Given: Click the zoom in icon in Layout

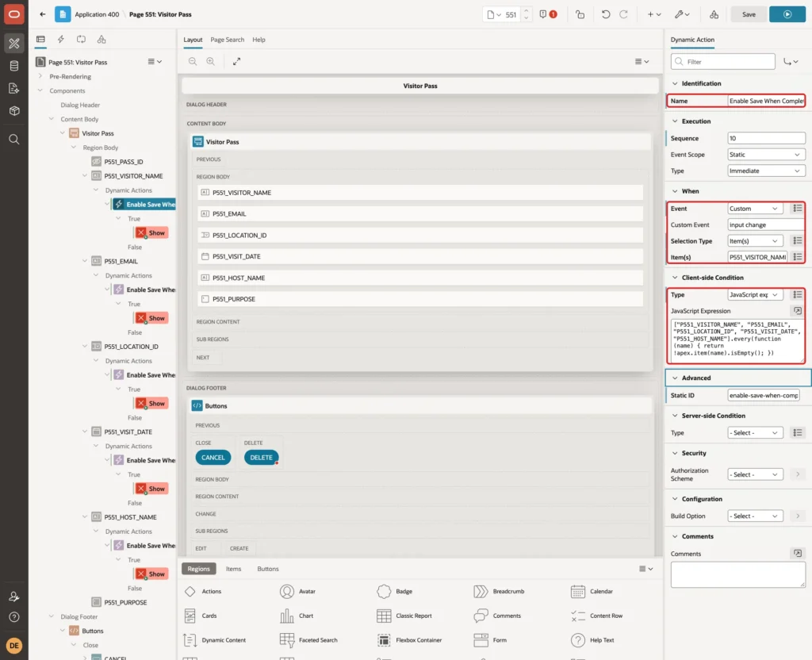Looking at the screenshot, I should coord(211,62).
